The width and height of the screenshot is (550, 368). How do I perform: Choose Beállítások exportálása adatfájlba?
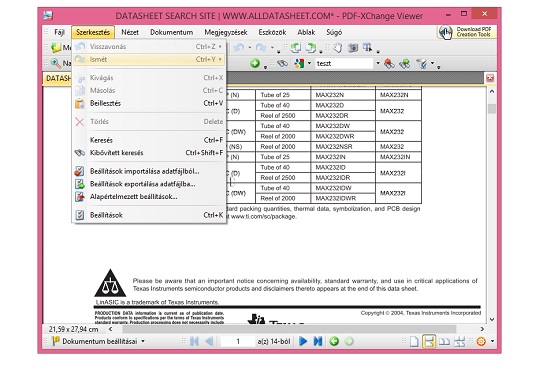tap(149, 184)
